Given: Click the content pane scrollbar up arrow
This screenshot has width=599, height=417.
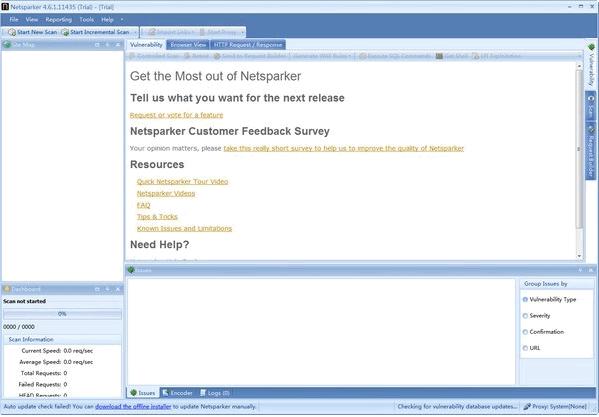Looking at the screenshot, I should point(580,66).
